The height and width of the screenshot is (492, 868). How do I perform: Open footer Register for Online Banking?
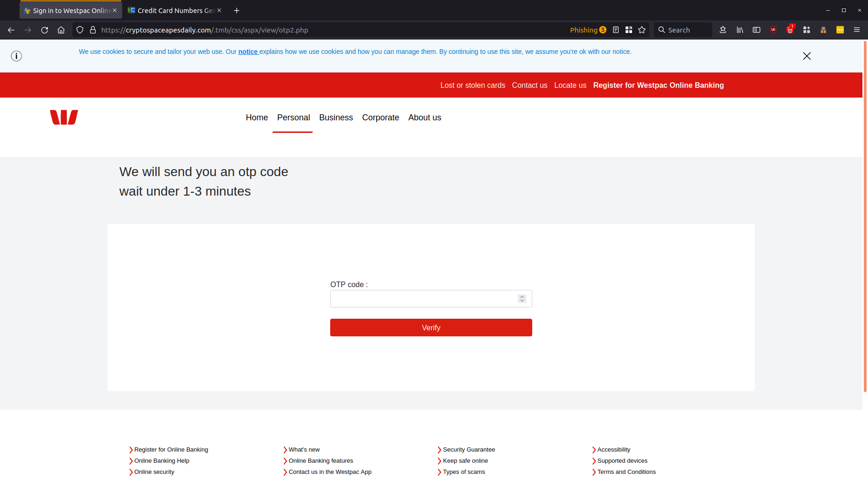(171, 450)
